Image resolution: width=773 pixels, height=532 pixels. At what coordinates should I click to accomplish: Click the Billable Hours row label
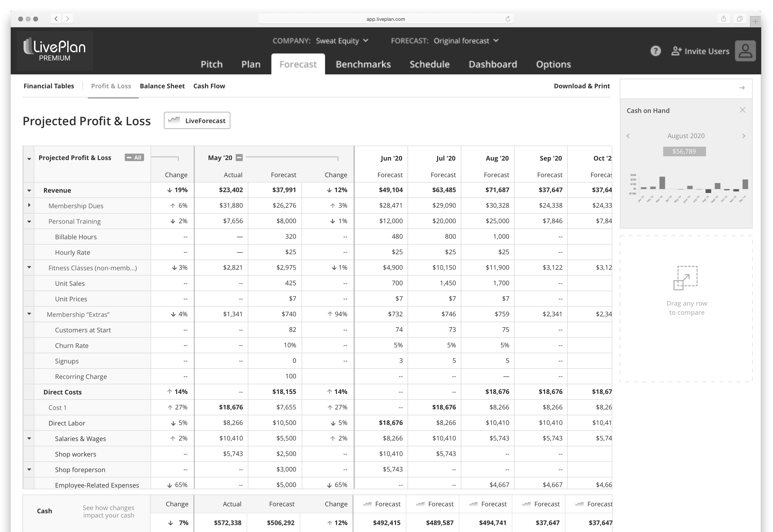[x=76, y=237]
